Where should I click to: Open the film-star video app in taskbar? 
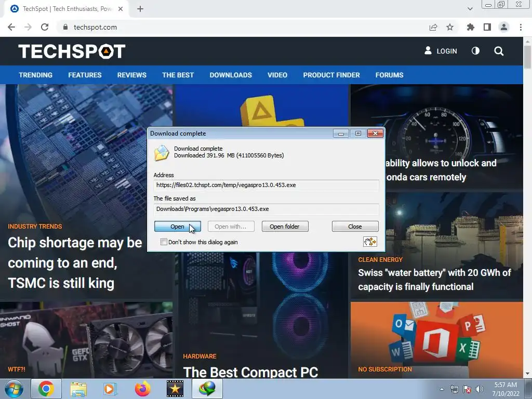[175, 389]
